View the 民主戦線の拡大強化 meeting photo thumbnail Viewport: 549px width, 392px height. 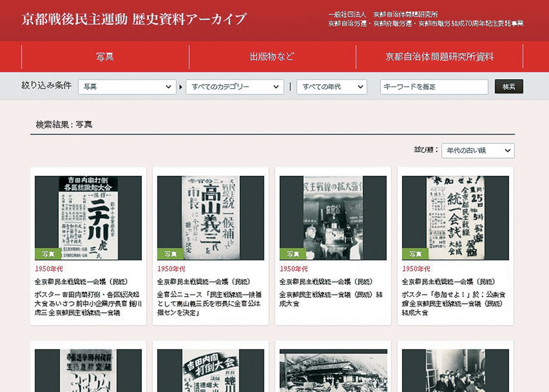(333, 218)
